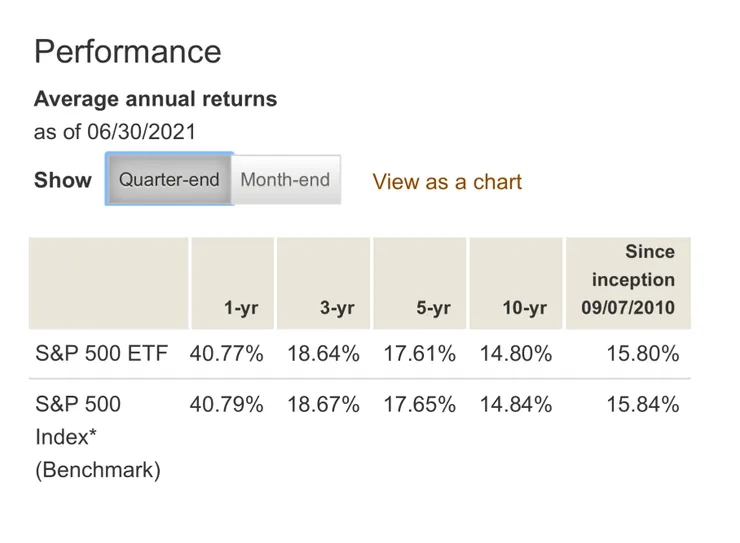Click the ETF since-inception return 15.80%
740x543 pixels.
(x=643, y=353)
